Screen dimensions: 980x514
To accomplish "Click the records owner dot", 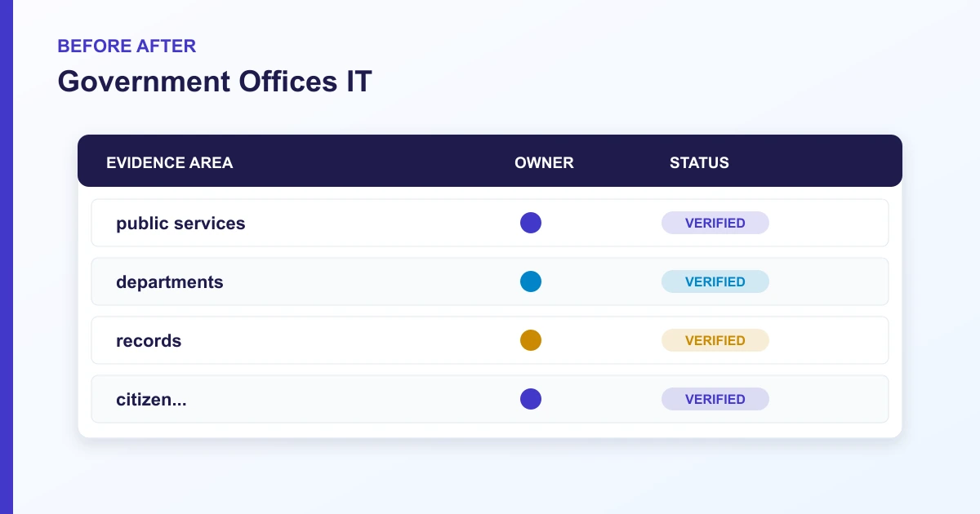I will [531, 340].
